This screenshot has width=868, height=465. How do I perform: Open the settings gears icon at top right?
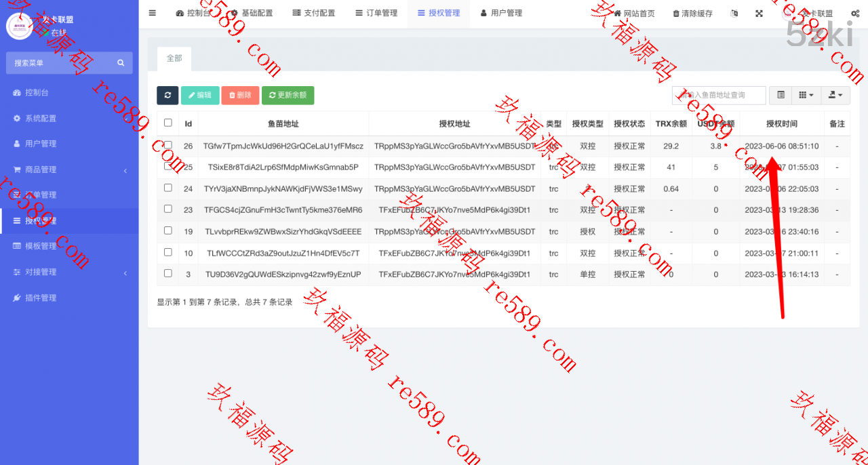855,14
